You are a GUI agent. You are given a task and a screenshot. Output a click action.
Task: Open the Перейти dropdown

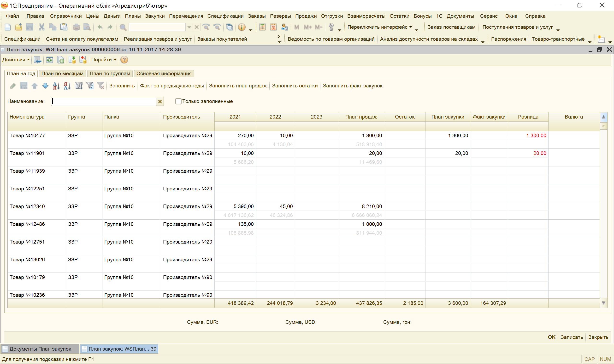[104, 60]
